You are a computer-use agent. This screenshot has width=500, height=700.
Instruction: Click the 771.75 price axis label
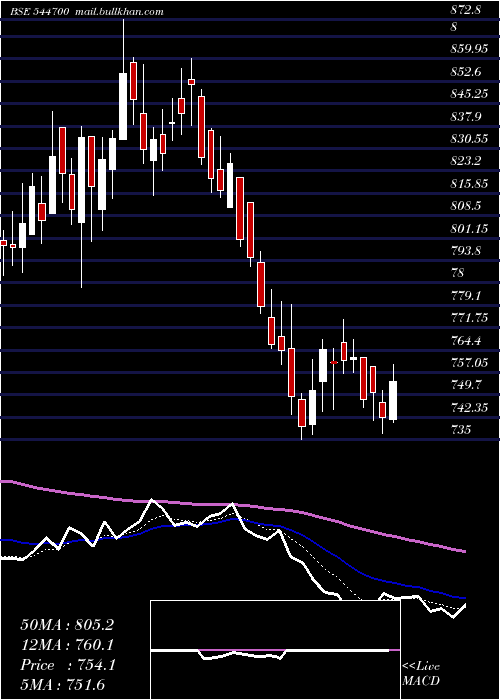click(469, 318)
